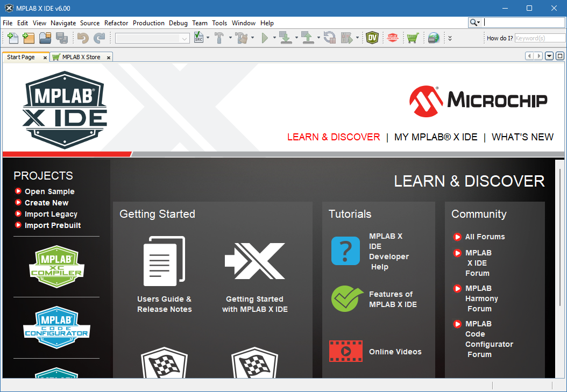The width and height of the screenshot is (567, 392).
Task: Click the New File toolbar icon
Action: (x=13, y=38)
